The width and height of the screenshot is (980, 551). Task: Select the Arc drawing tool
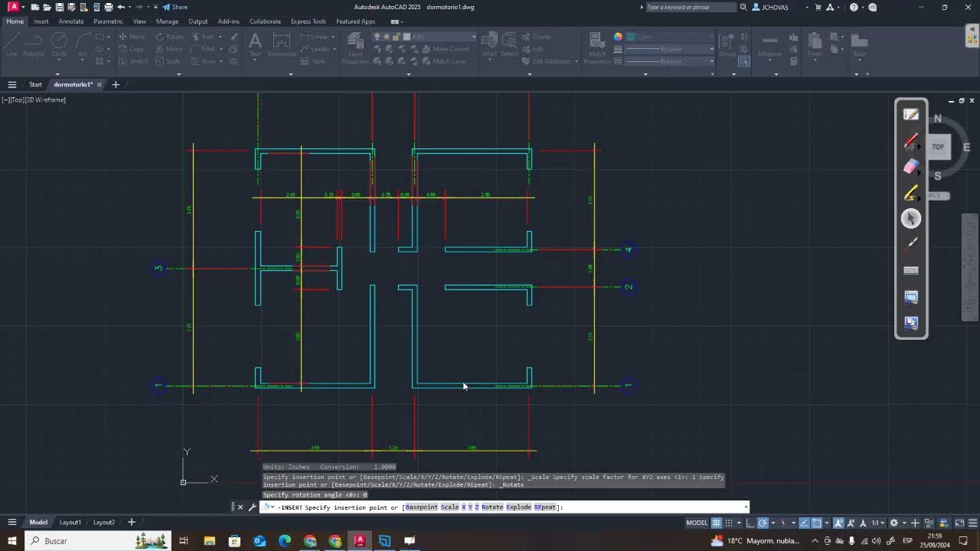(x=82, y=44)
